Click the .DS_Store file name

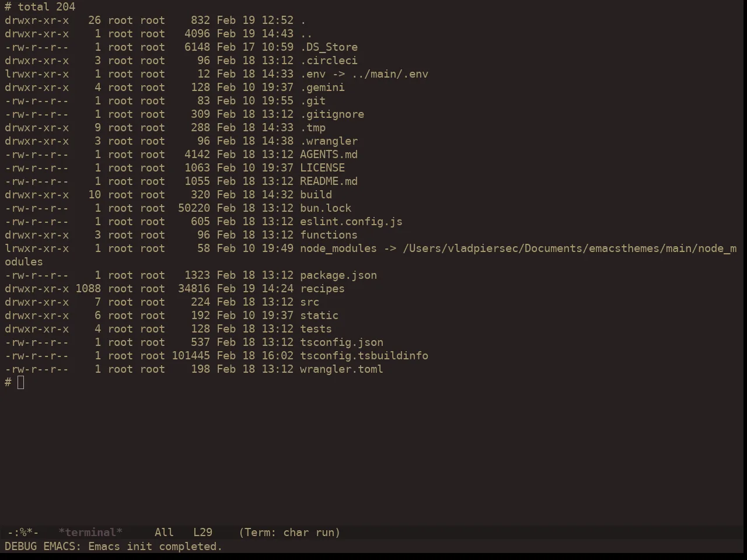329,47
